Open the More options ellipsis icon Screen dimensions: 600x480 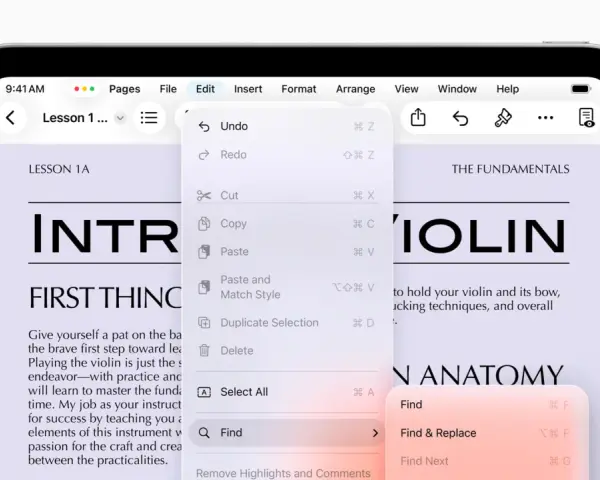coord(545,118)
